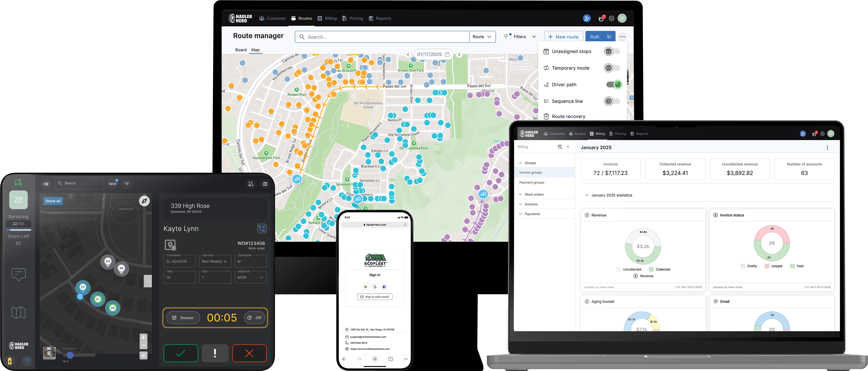Expand the Filters dropdown
The height and width of the screenshot is (371, 868).
pos(520,37)
